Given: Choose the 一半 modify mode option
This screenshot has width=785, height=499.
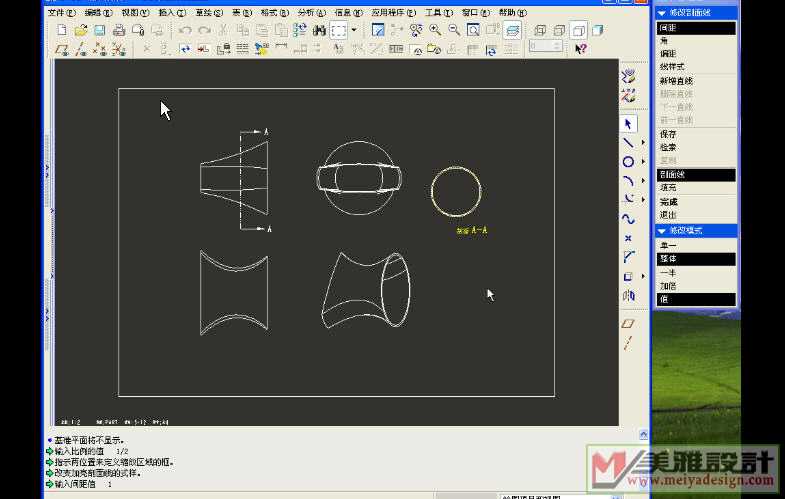Looking at the screenshot, I should [668, 272].
